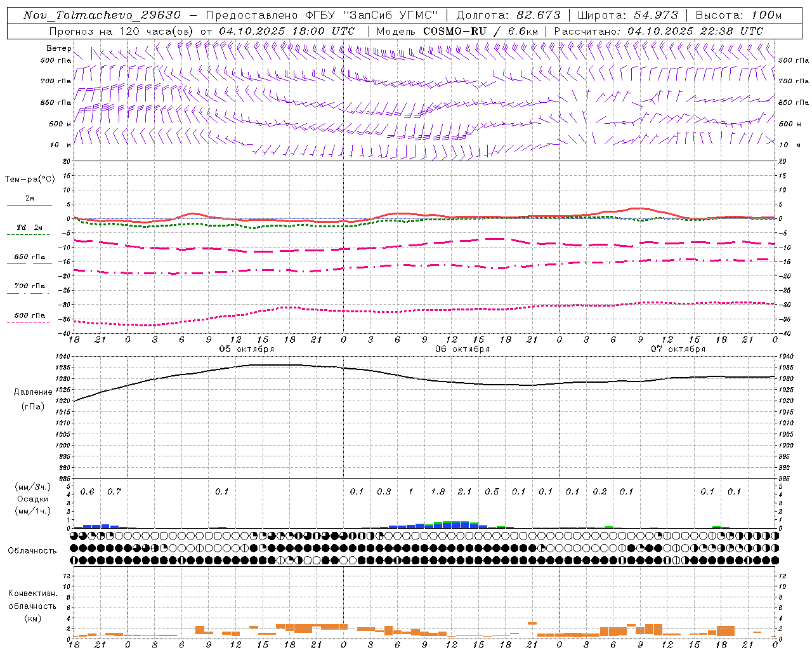This screenshot has width=812, height=650.
Task: Click the '985' pressure axis value on right
Action: (x=785, y=479)
